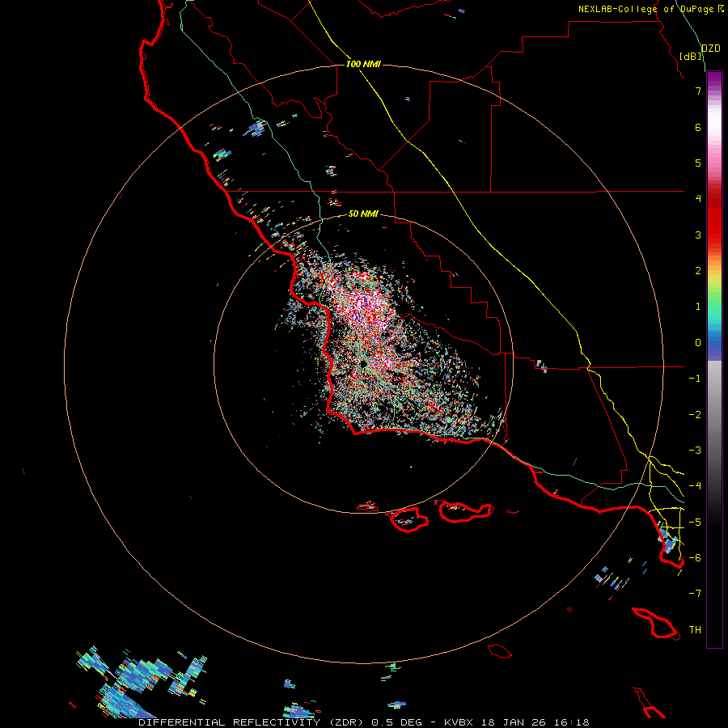Click the '16:18' time stamp
The width and height of the screenshot is (728, 728).
tap(572, 722)
